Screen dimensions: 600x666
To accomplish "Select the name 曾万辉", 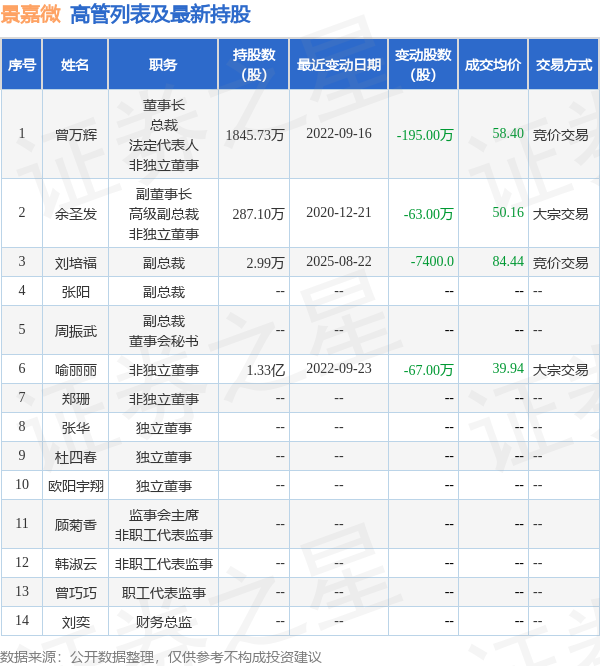I will pyautogui.click(x=76, y=135).
